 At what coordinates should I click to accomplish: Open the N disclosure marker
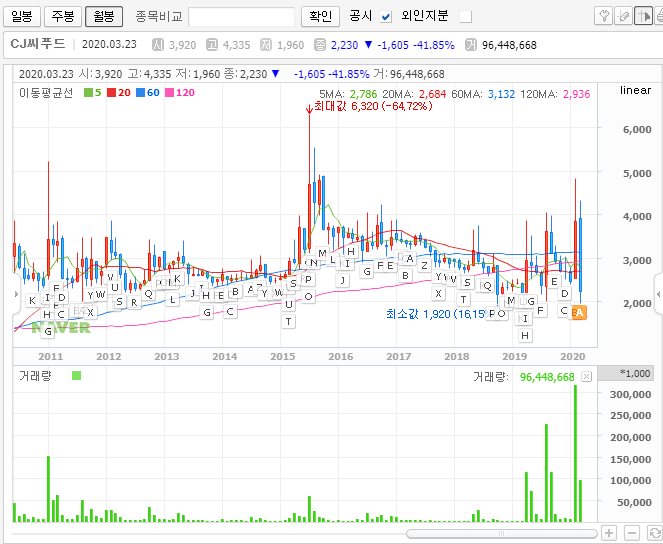pos(314,262)
